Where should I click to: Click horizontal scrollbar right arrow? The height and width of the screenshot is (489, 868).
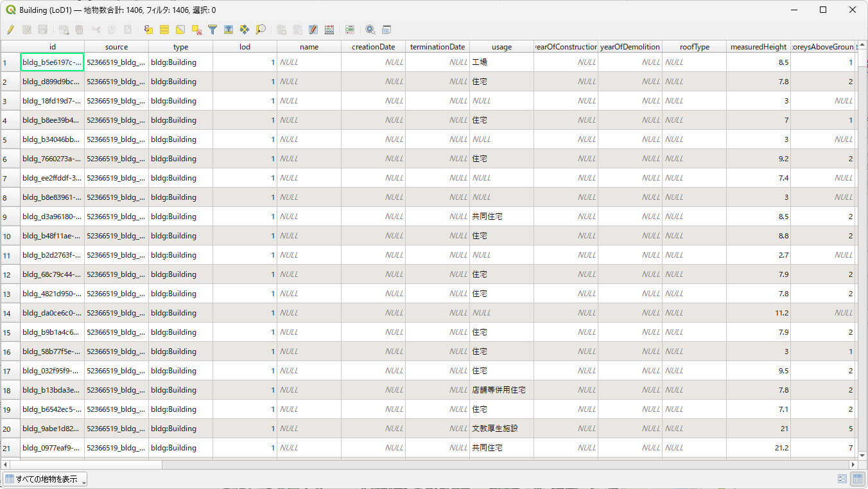pyautogui.click(x=853, y=465)
